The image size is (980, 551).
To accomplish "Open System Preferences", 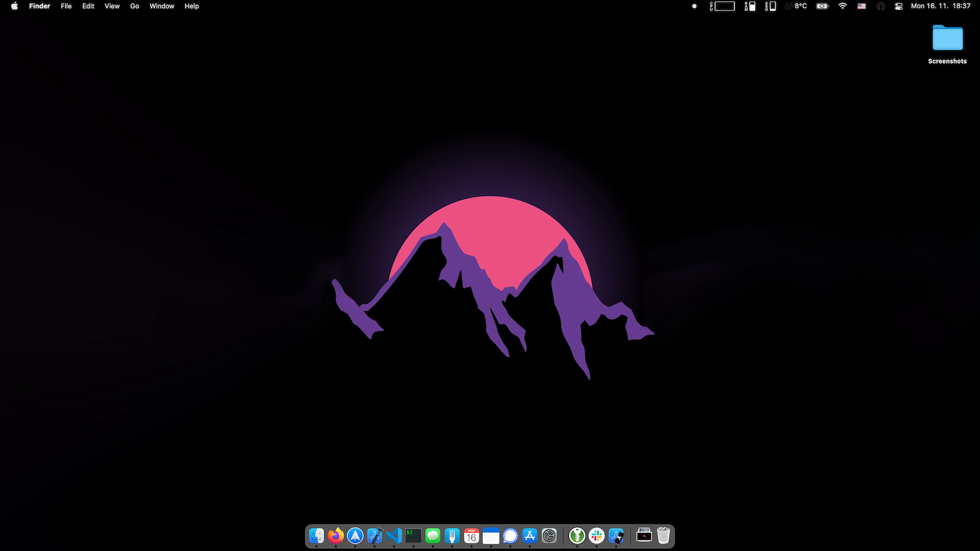I will (549, 536).
